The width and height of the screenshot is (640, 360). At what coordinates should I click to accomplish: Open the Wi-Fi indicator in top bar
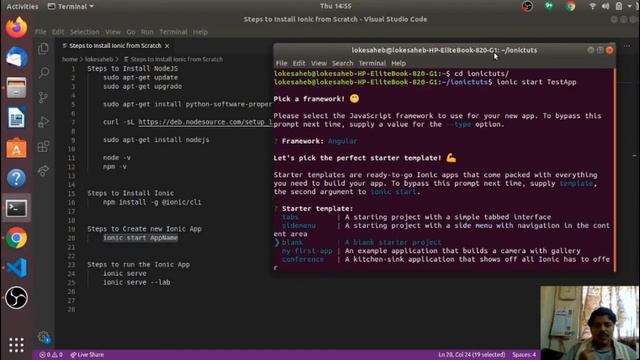pos(592,6)
